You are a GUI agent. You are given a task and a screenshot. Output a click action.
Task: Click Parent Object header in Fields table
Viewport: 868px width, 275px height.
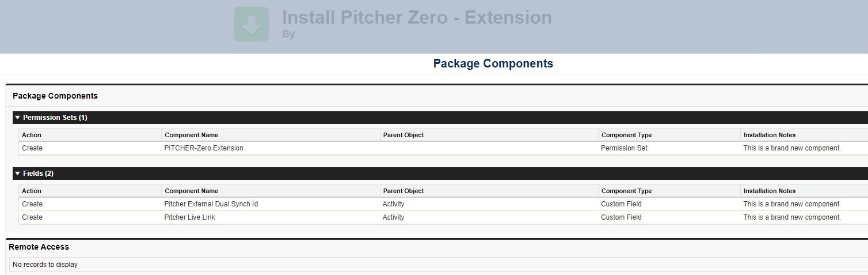point(403,191)
